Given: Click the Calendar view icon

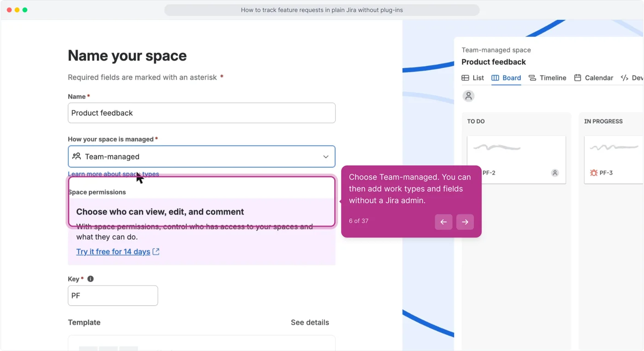Looking at the screenshot, I should click(x=578, y=78).
